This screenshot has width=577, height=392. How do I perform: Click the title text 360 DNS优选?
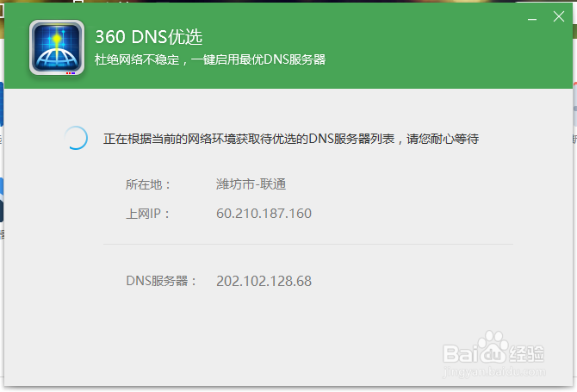149,37
